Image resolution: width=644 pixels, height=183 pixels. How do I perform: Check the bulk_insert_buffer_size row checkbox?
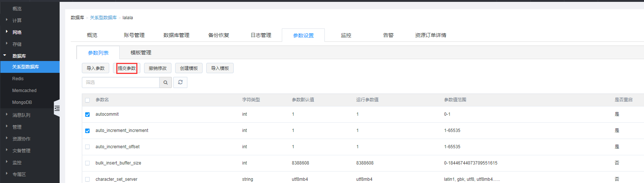tap(87, 163)
